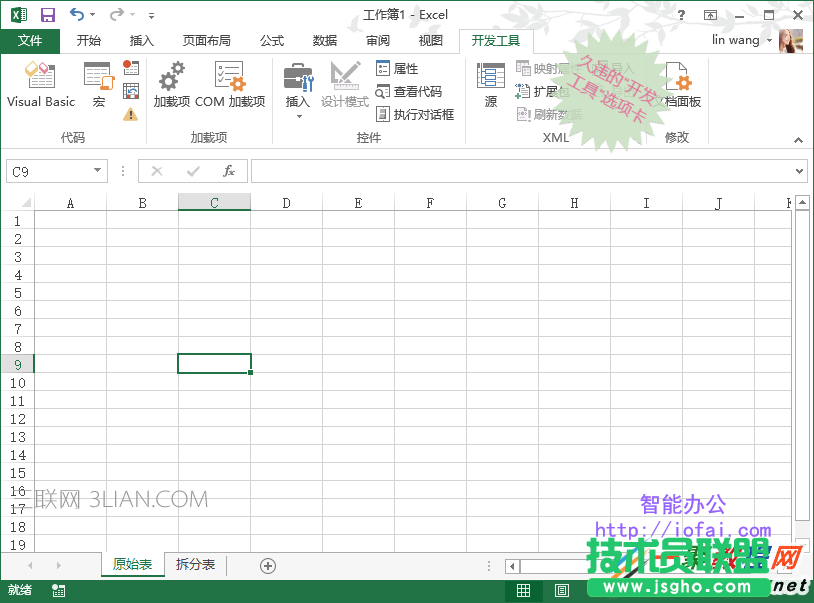Click the Save icon on Quick Access Toolbar

tap(47, 14)
